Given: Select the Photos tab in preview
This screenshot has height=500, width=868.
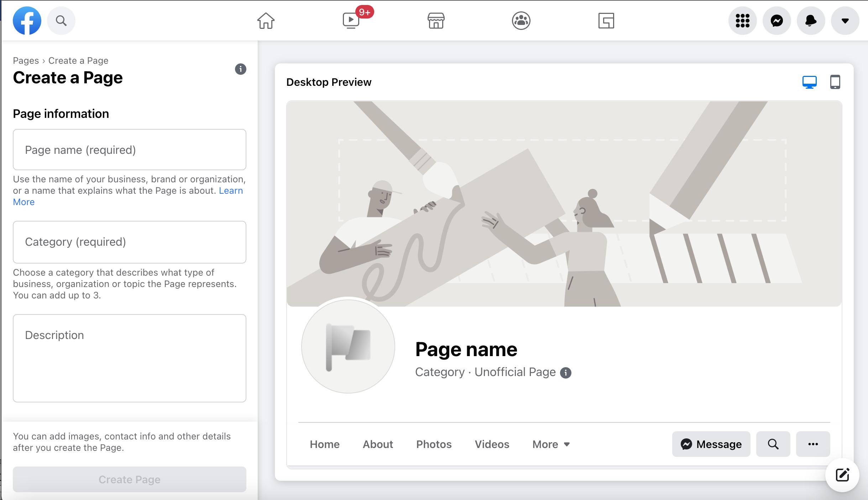Looking at the screenshot, I should tap(434, 444).
